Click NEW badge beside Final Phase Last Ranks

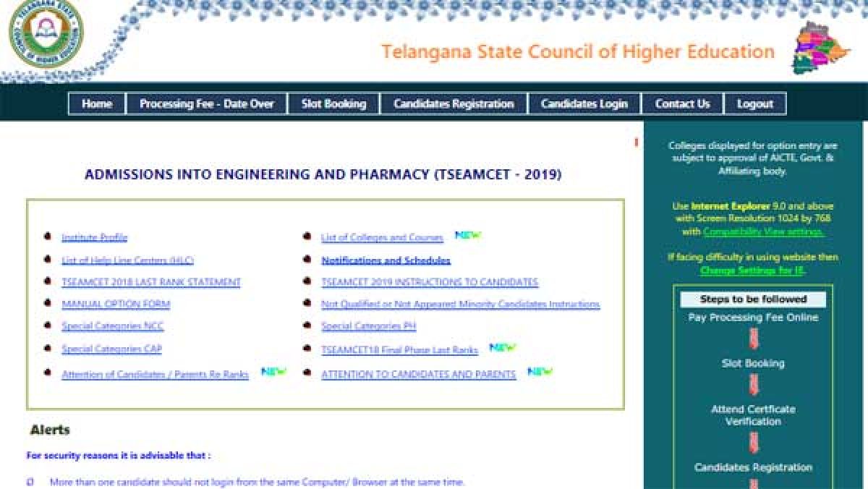pyautogui.click(x=503, y=348)
